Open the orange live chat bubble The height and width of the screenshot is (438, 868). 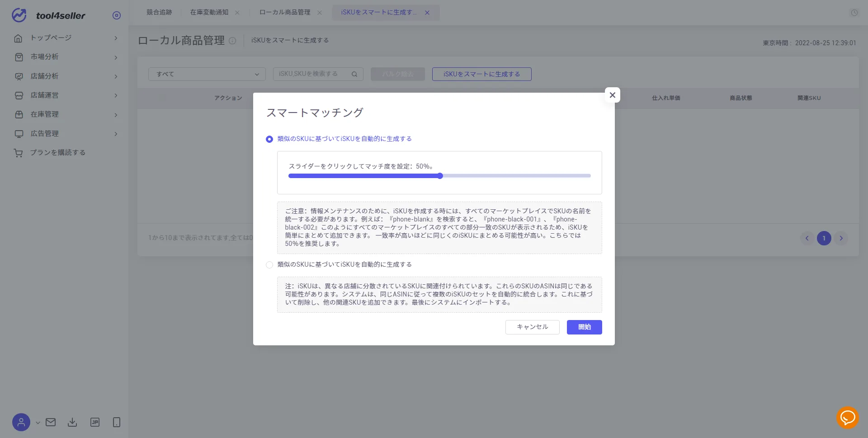click(848, 418)
